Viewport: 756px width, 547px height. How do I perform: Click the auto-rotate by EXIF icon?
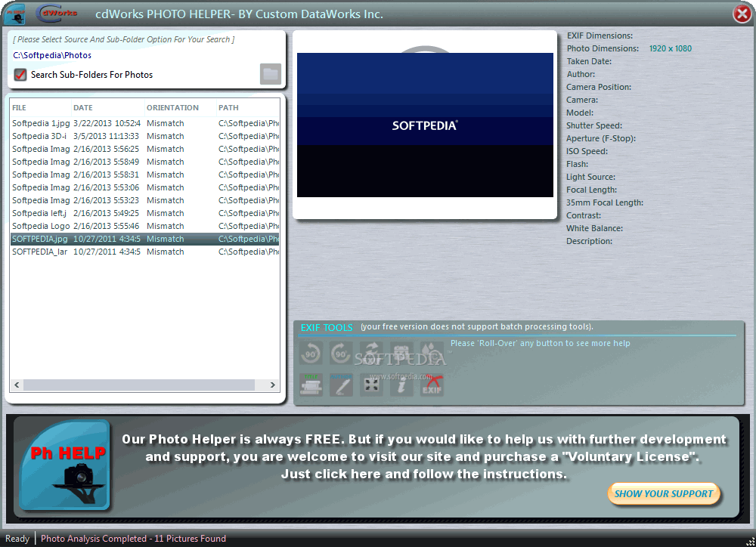point(371,354)
